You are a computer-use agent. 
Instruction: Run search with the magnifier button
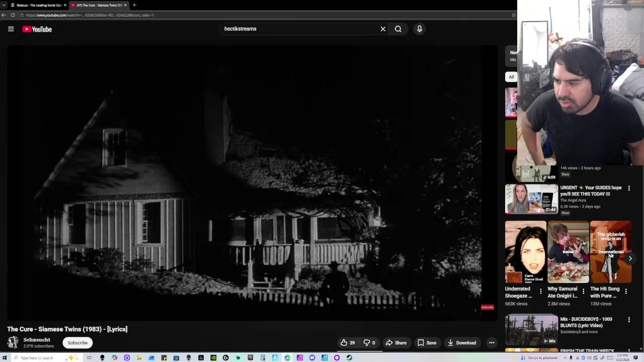coord(398,29)
